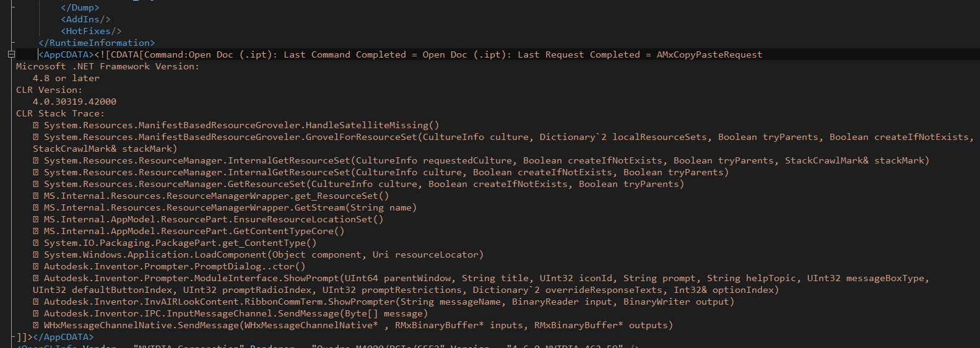980x348 pixels.
Task: Click the PackagePart.get_ContentType() stack frame
Action: (x=180, y=243)
